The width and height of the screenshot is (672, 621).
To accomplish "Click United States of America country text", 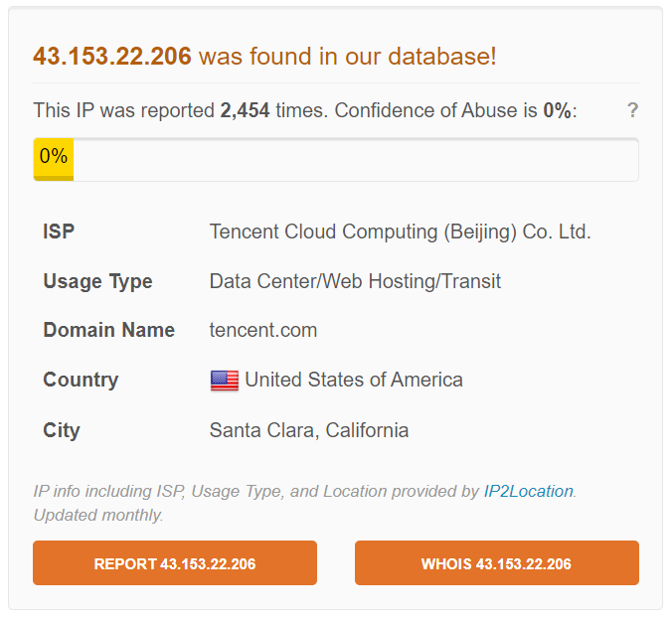I will (354, 380).
